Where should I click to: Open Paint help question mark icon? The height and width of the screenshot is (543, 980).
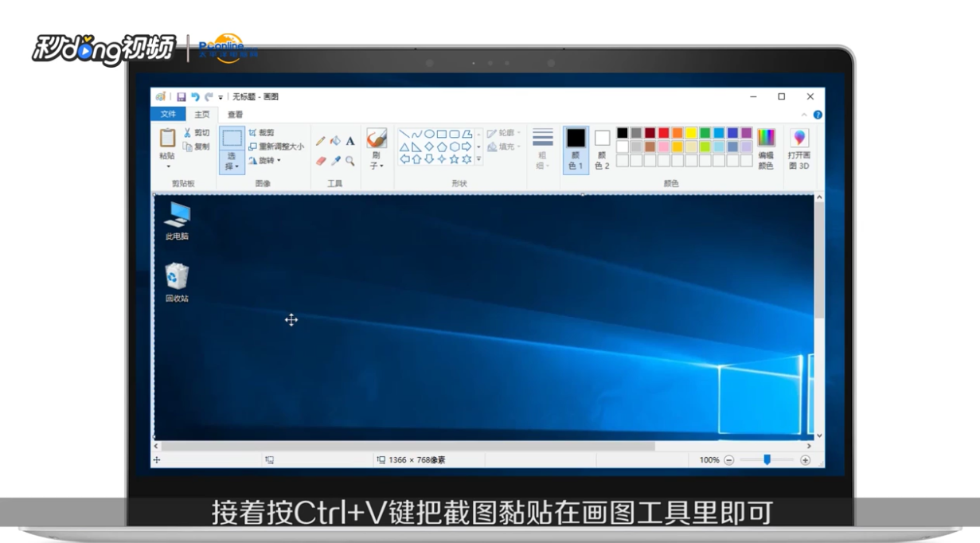[818, 115]
